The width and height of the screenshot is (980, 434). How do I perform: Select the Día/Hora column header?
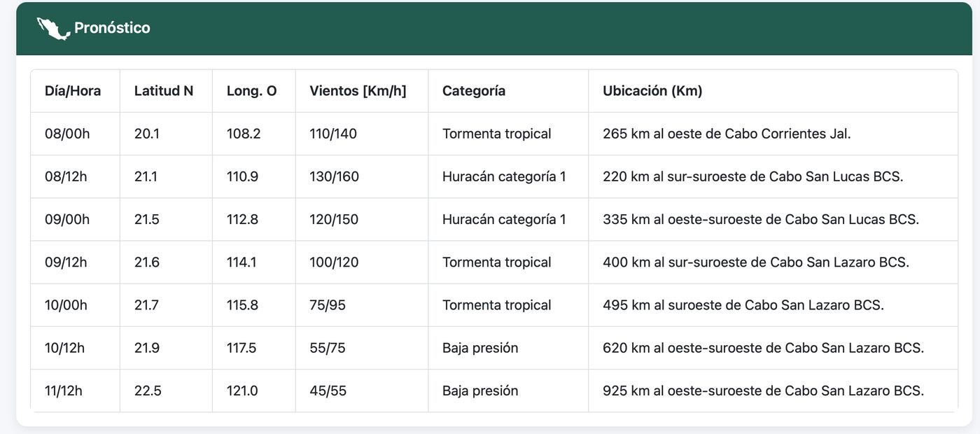click(73, 91)
